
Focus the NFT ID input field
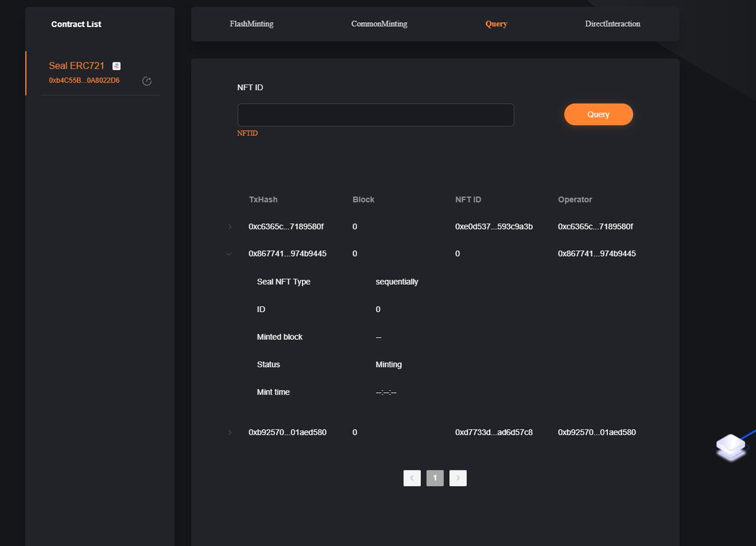(375, 115)
